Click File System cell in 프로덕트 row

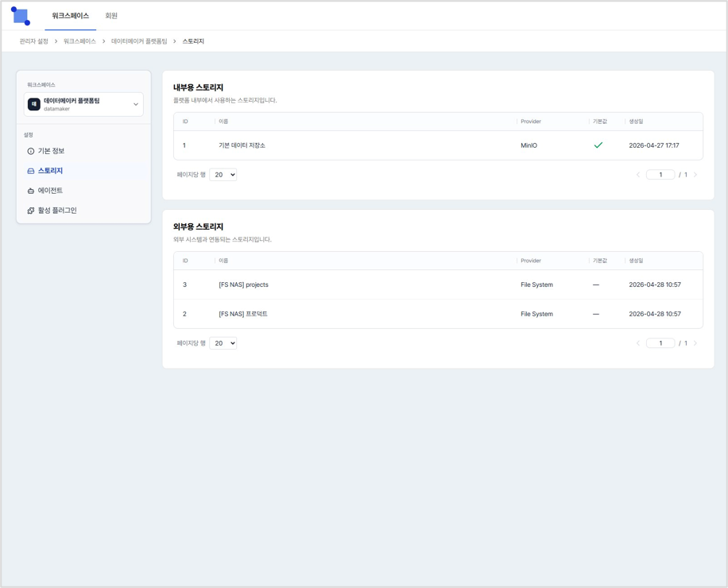coord(536,314)
